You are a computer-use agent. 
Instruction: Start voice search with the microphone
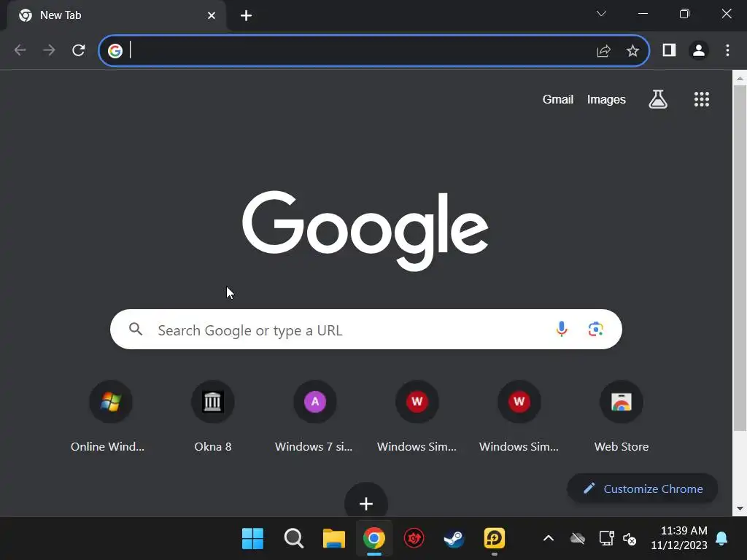point(562,329)
